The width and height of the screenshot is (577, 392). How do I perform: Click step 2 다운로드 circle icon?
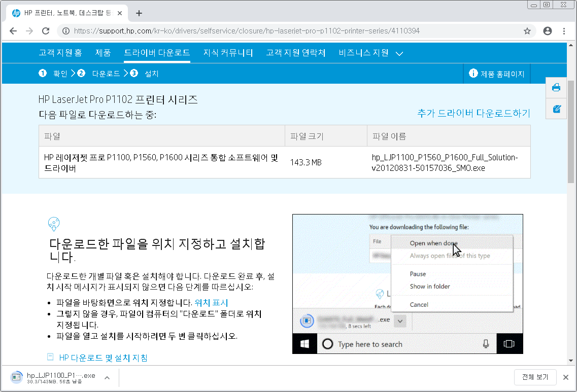(x=81, y=73)
